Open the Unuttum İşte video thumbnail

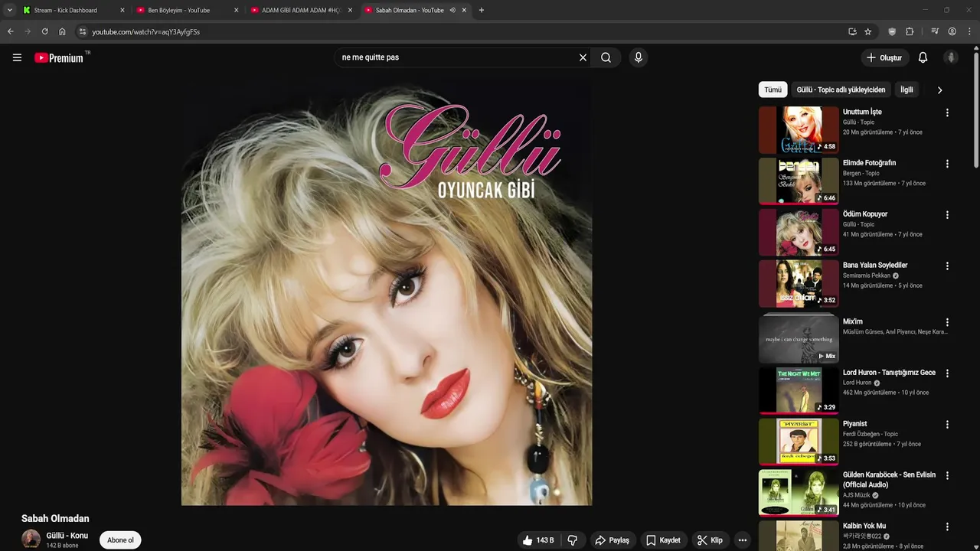tap(799, 129)
